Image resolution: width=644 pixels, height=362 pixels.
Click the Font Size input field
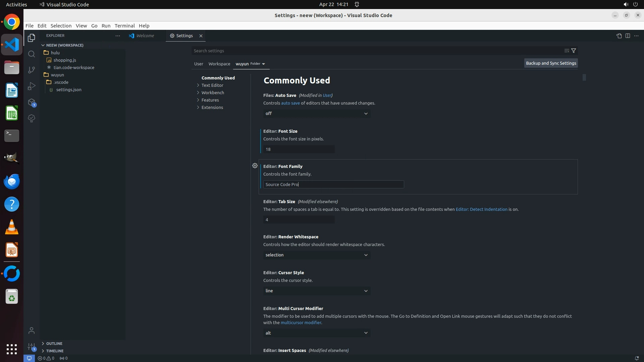(x=299, y=149)
